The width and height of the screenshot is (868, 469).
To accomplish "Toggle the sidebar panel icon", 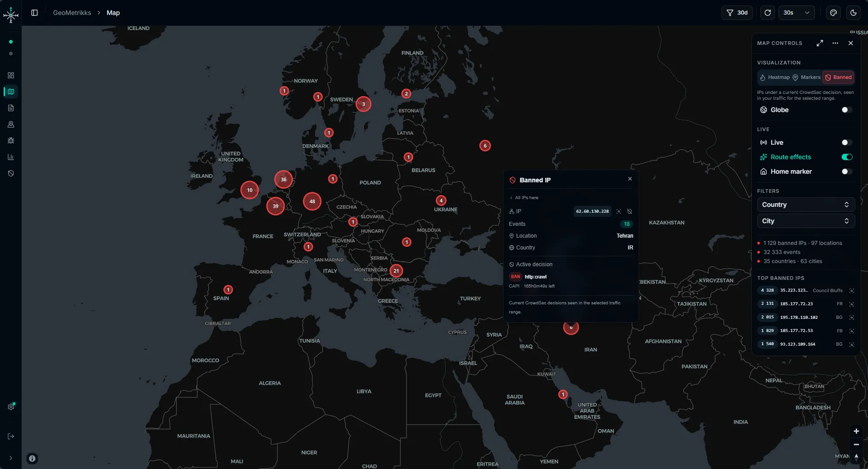I will (35, 13).
